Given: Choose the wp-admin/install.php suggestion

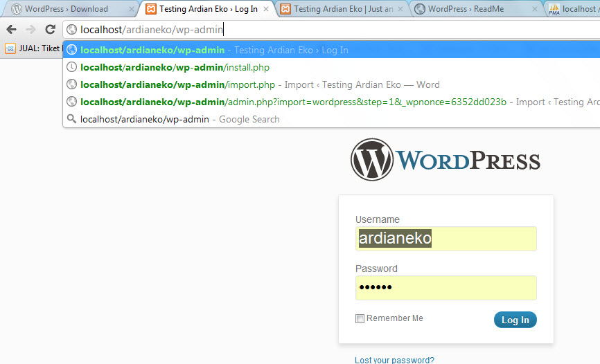Looking at the screenshot, I should tap(332, 67).
